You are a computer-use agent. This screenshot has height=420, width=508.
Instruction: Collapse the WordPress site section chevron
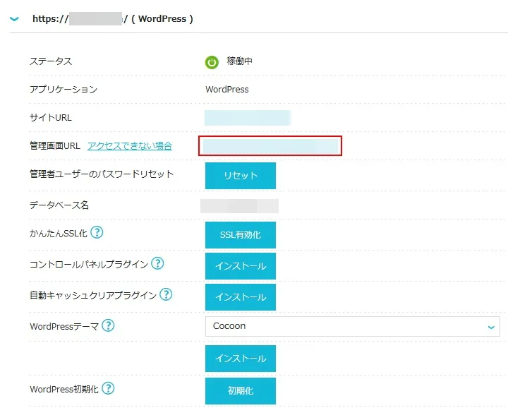click(x=14, y=19)
